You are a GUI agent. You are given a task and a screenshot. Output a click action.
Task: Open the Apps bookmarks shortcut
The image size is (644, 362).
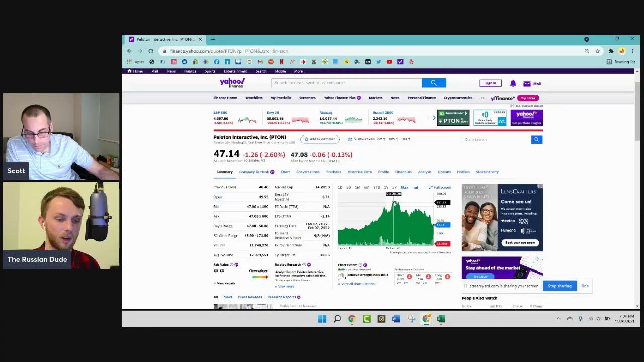135,62
